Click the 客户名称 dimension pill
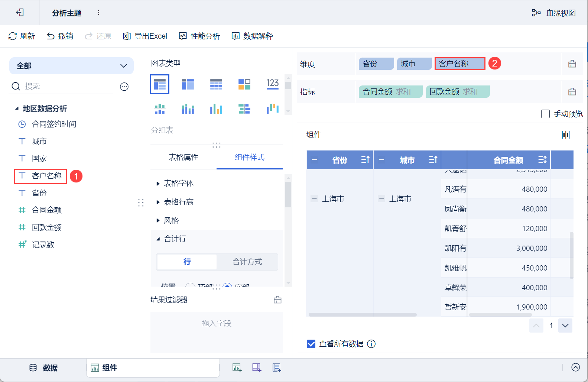 460,64
